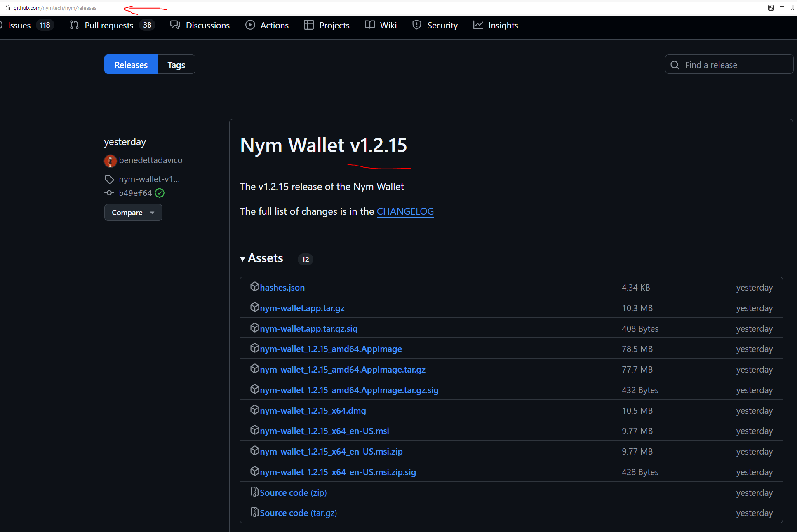Click the Pull requests count badge 38
This screenshot has width=797, height=532.
147,25
